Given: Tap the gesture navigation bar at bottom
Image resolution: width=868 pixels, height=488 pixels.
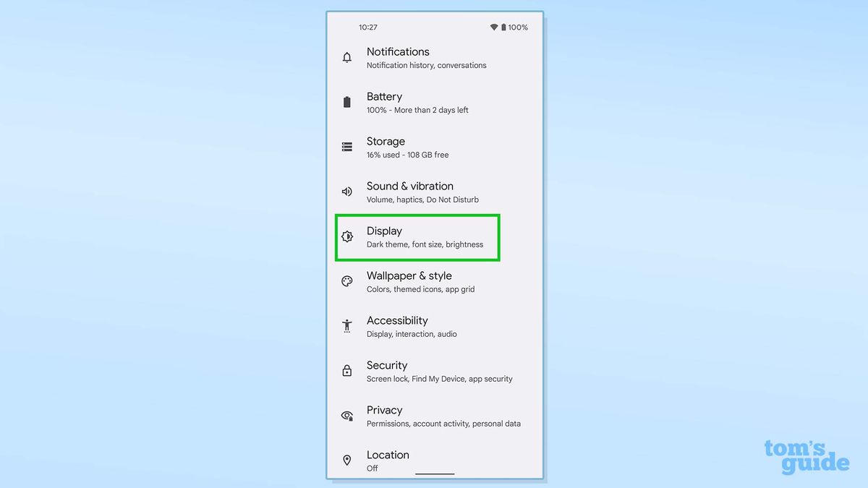Looking at the screenshot, I should coord(434,472).
